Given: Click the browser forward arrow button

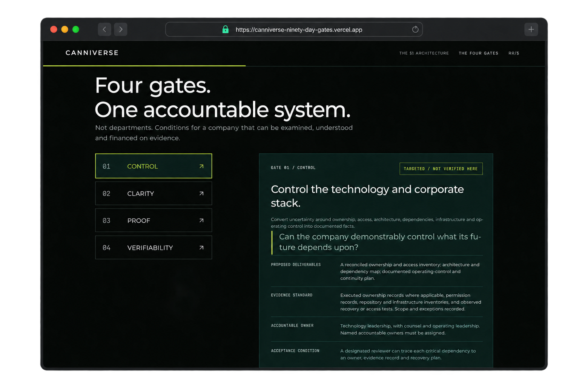Looking at the screenshot, I should 121,29.
